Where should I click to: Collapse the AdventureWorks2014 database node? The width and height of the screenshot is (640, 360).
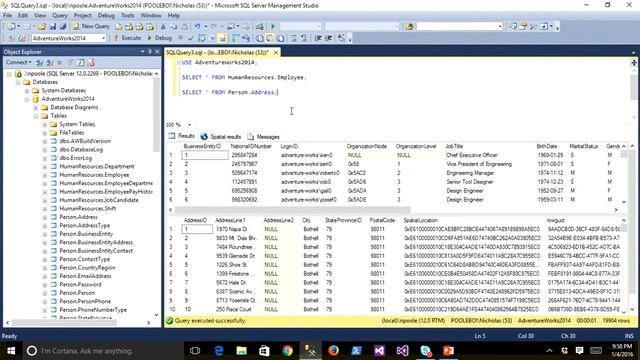[x=27, y=99]
